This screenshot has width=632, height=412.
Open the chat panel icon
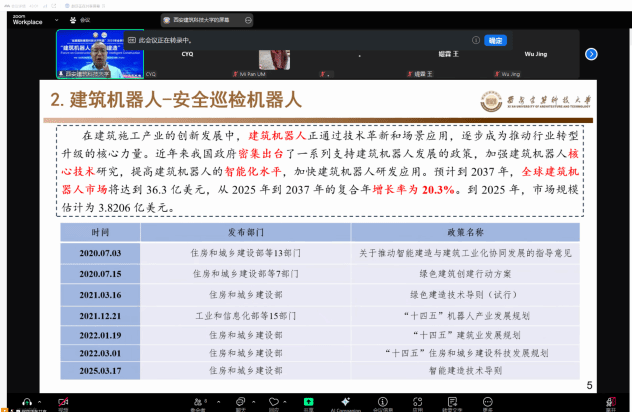click(240, 402)
